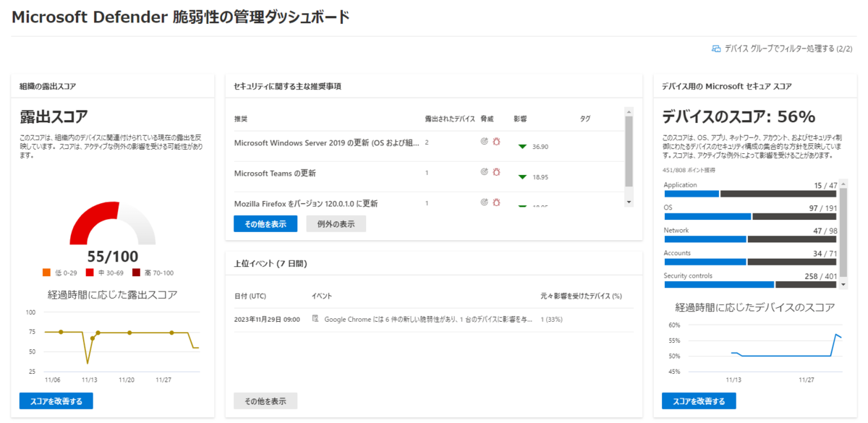
Task: Click the device group filter icon
Action: pyautogui.click(x=716, y=49)
